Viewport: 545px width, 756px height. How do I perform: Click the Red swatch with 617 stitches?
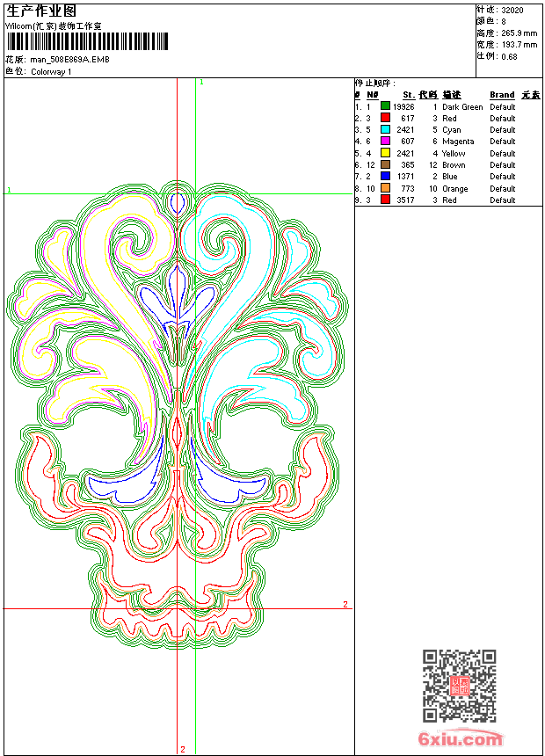click(385, 118)
